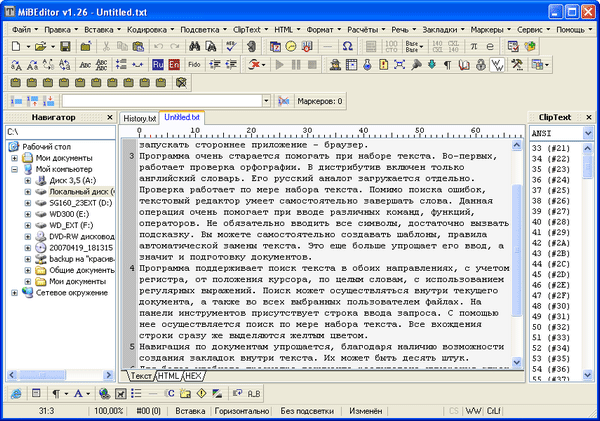Image resolution: width=600 pixels, height=421 pixels.
Task: Click the first bookmark clipboard icon
Action: (15, 82)
